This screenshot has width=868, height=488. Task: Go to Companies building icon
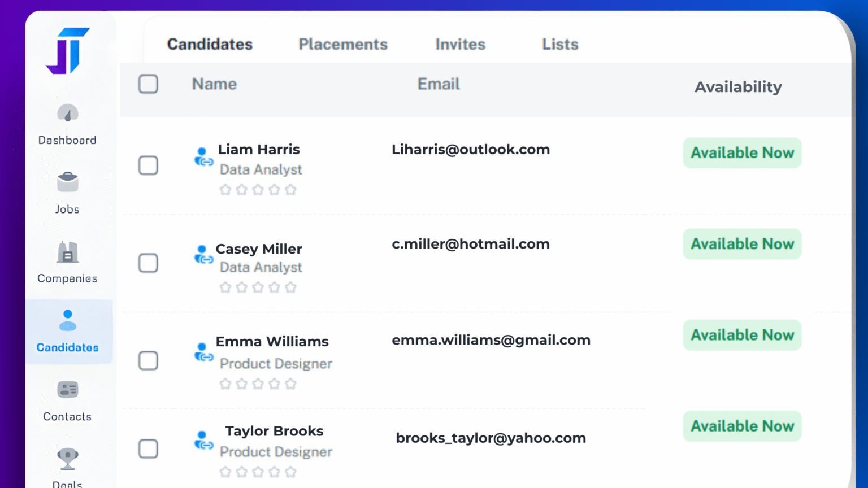(68, 252)
